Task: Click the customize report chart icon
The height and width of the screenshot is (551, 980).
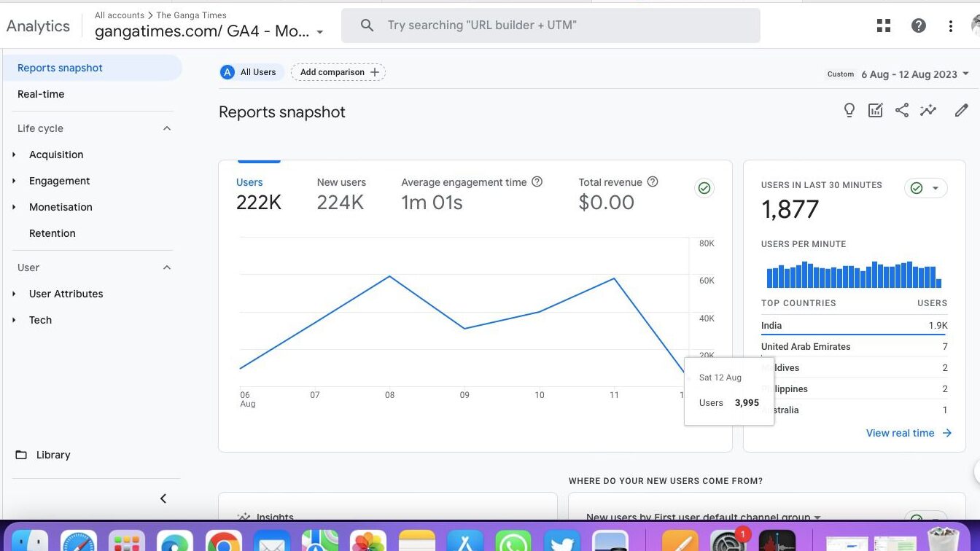Action: coord(876,111)
